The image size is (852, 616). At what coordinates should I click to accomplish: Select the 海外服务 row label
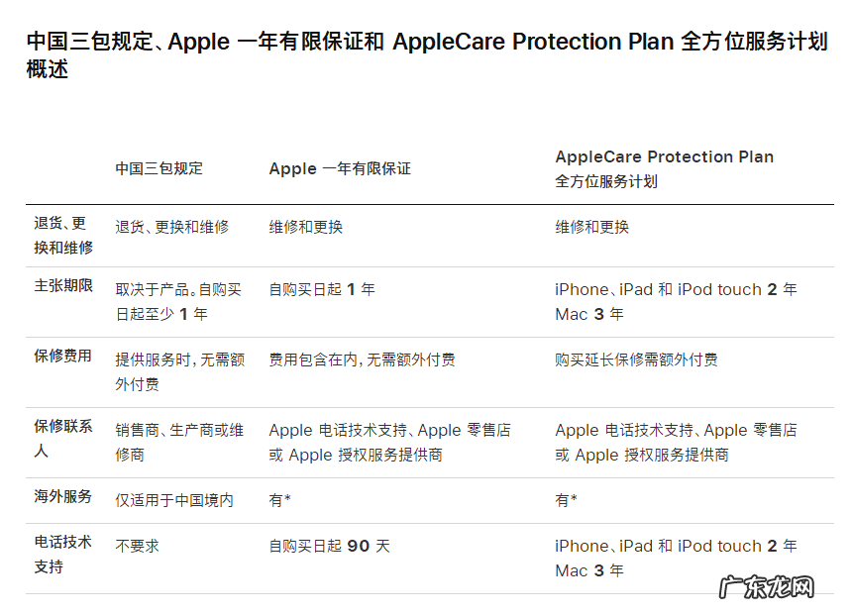pos(63,497)
